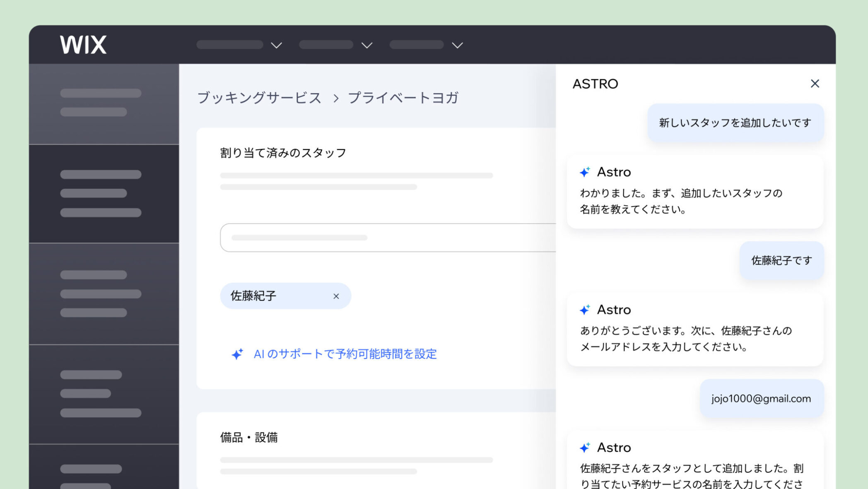Expand the first top navigation dropdown chevron
Image resolution: width=868 pixels, height=489 pixels.
[x=276, y=45]
